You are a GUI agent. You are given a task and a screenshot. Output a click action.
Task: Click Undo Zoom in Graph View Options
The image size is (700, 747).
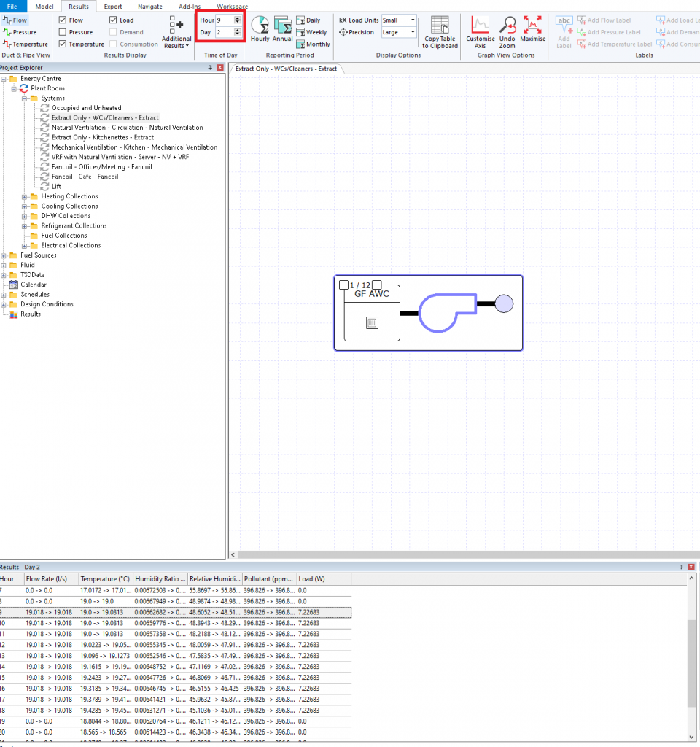507,32
